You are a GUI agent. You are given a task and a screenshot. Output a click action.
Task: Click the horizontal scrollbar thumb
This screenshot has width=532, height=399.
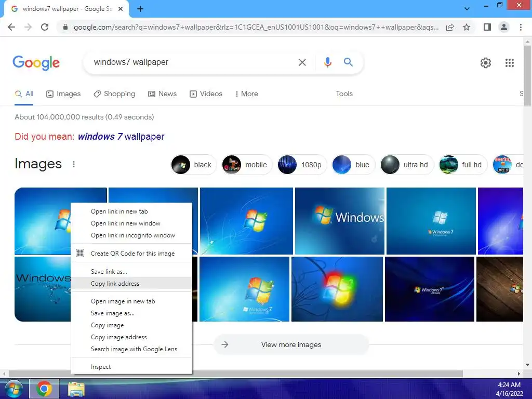236,374
